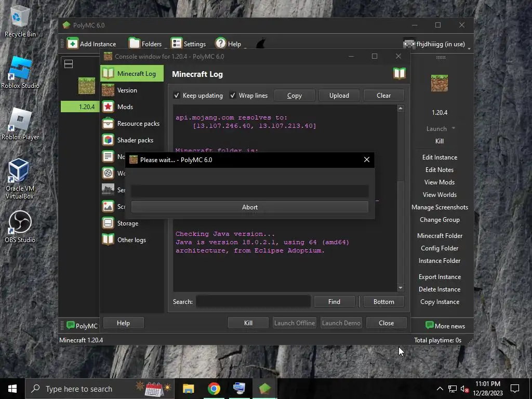Click More news button
Viewport: 532px width, 399px height.
click(445, 326)
